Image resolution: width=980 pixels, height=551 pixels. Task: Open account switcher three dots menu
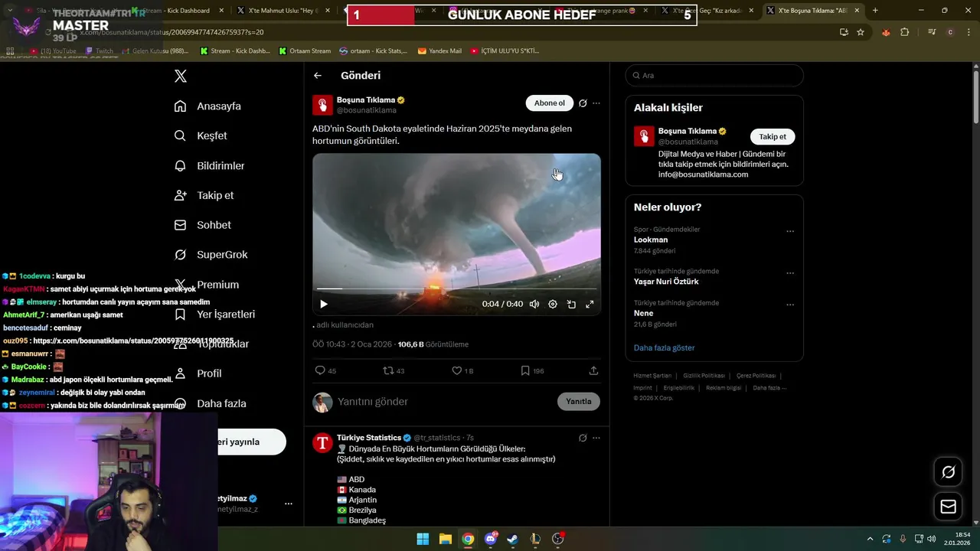point(289,504)
